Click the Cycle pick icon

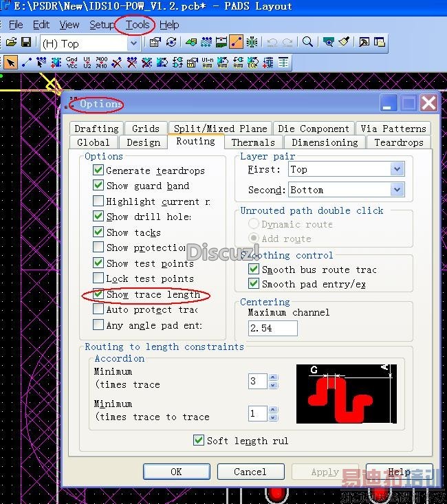(x=171, y=43)
